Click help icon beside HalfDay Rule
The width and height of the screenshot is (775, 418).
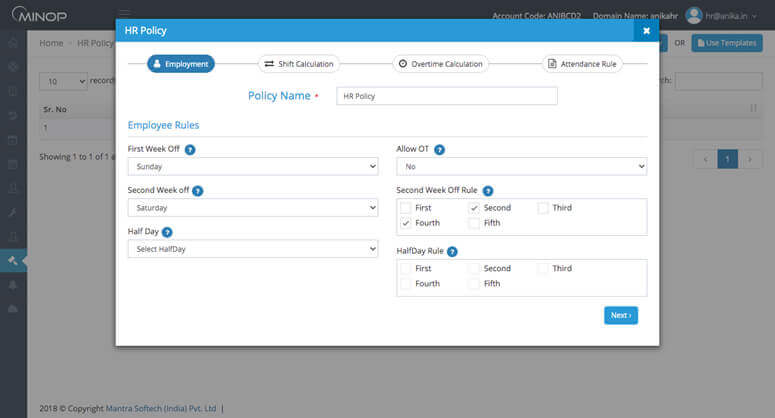point(452,251)
